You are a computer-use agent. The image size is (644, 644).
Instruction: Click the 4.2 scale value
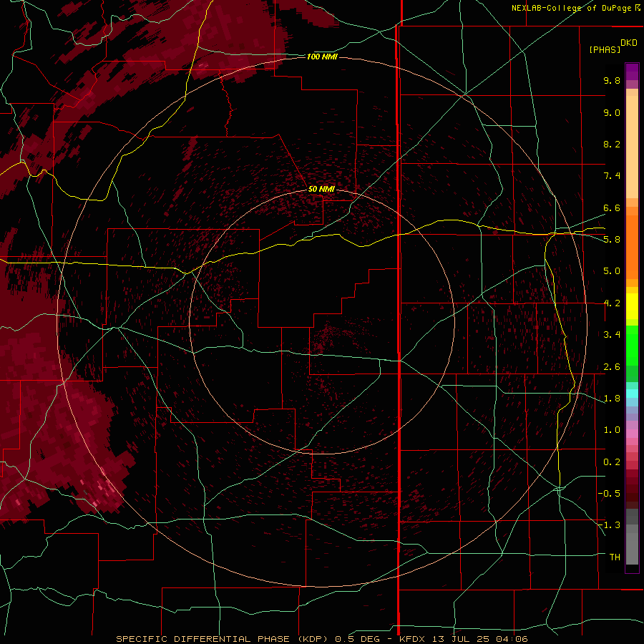point(612,303)
